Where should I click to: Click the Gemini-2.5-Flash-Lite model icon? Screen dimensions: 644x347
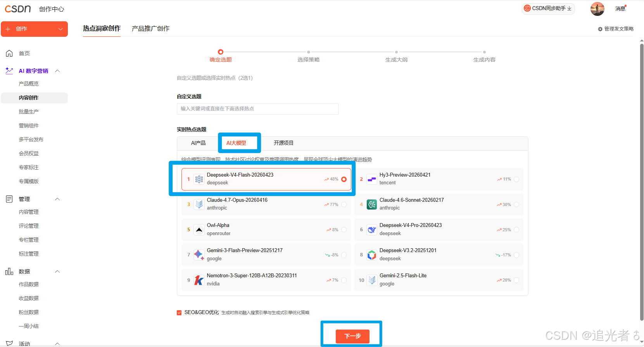pyautogui.click(x=371, y=280)
